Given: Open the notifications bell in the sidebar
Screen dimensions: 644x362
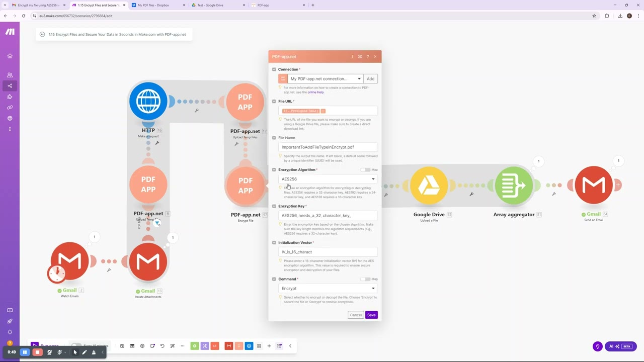Looking at the screenshot, I should (x=10, y=332).
